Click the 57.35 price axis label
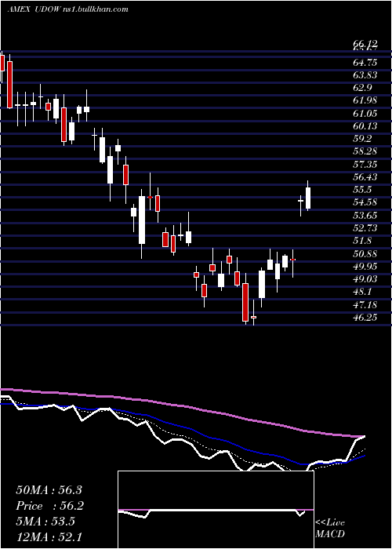 [x=365, y=164]
